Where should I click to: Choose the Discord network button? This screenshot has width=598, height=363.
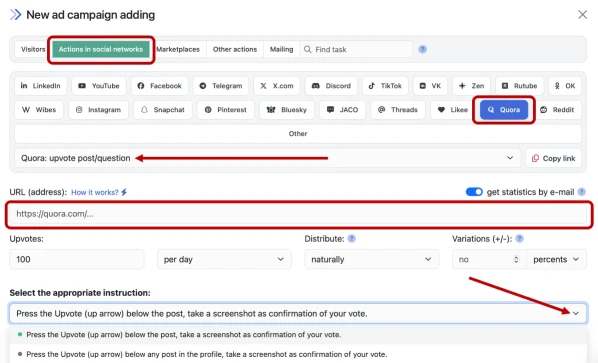pyautogui.click(x=331, y=86)
